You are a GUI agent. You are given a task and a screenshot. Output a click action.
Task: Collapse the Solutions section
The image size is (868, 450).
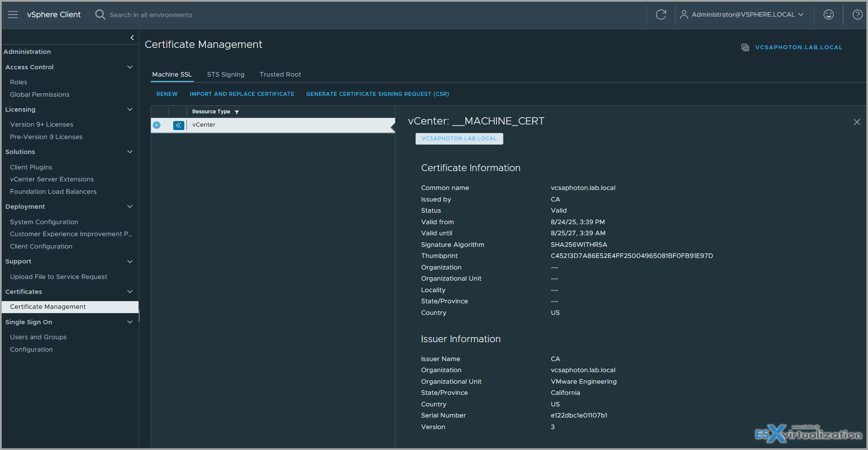[x=130, y=152]
